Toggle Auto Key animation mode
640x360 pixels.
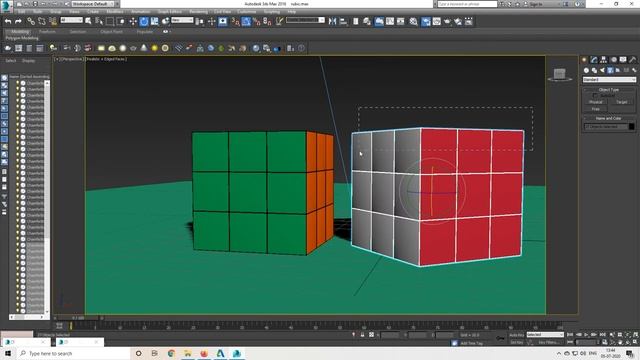[x=516, y=335]
